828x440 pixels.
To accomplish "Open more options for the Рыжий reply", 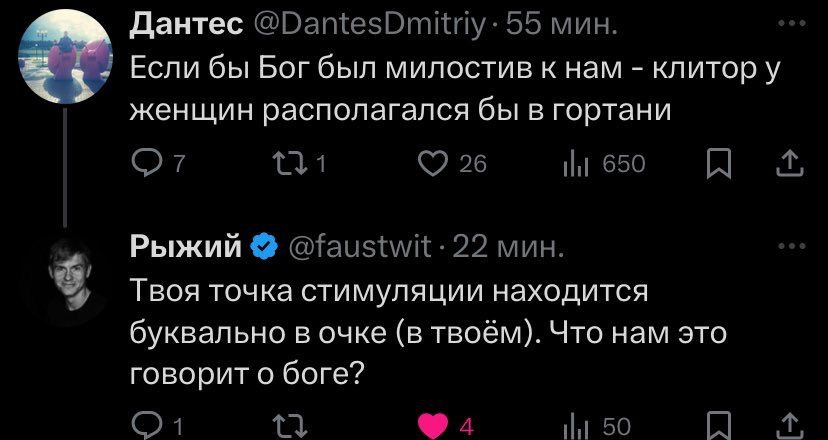I will click(792, 246).
